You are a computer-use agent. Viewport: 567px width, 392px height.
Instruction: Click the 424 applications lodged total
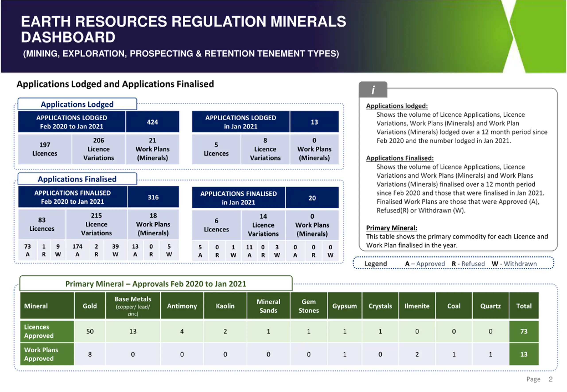tap(152, 122)
